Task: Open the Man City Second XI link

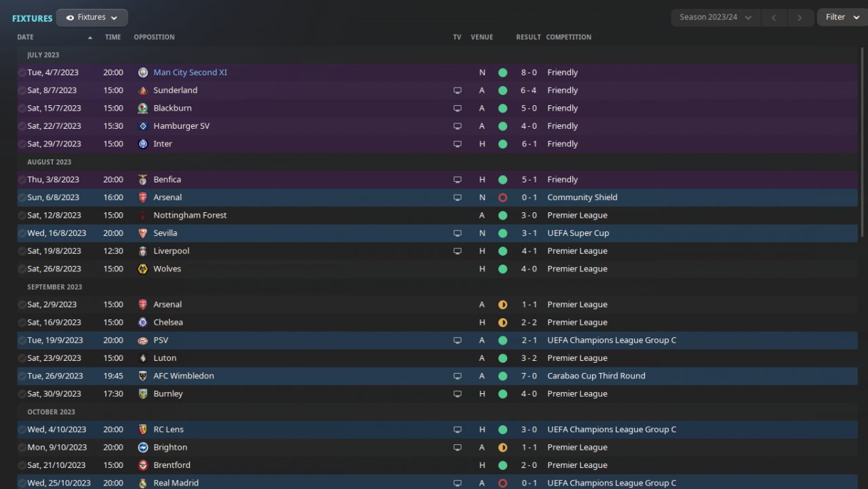Action: (x=190, y=73)
